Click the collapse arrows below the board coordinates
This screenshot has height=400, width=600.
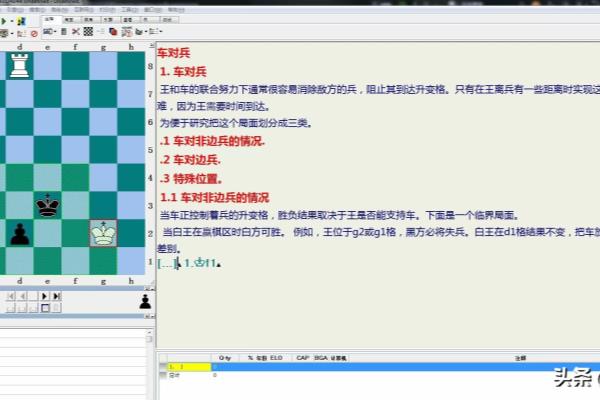coord(149,288)
